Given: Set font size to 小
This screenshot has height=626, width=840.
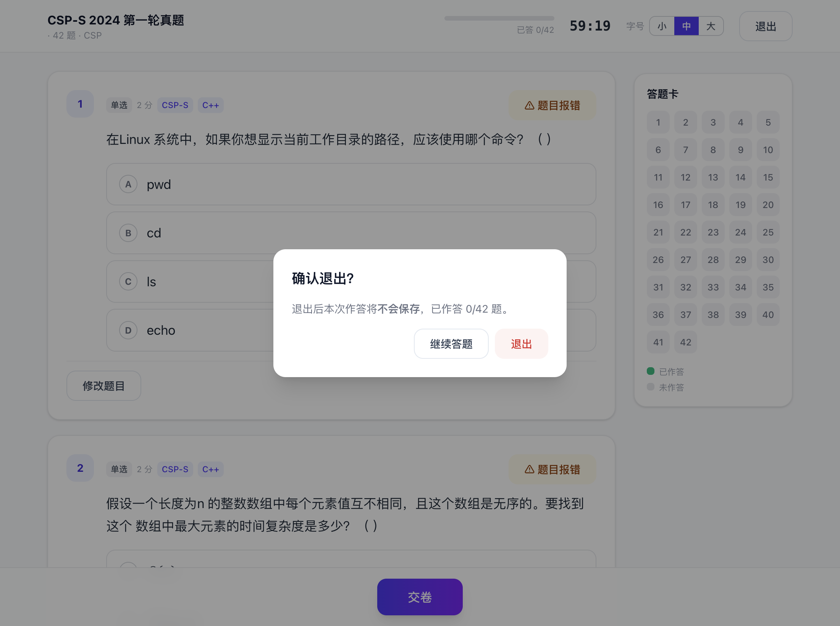Looking at the screenshot, I should (x=662, y=26).
